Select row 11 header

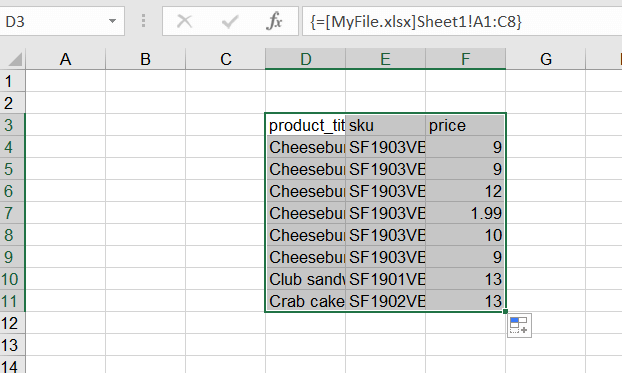pos(12,301)
